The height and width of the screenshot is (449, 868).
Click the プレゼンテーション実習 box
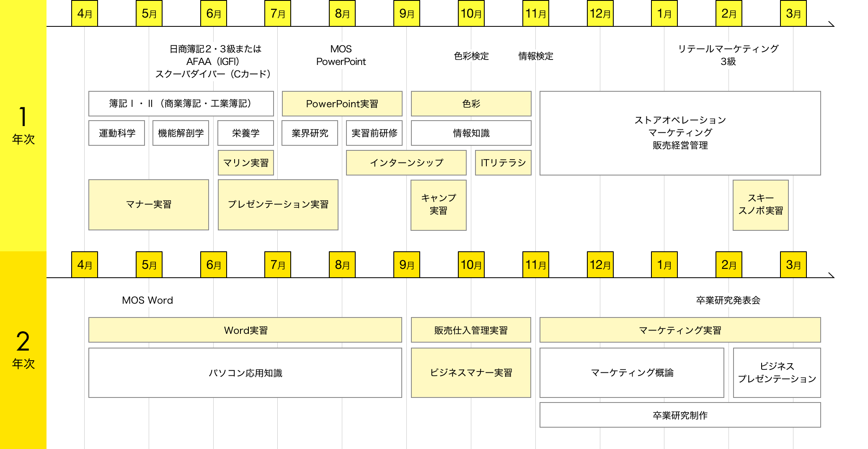[278, 205]
